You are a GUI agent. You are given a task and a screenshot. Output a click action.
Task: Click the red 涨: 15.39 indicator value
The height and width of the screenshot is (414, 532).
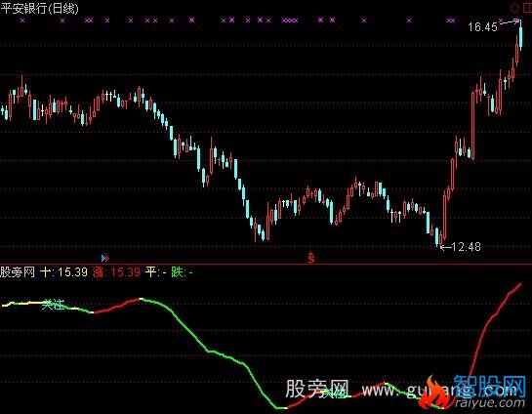click(x=116, y=272)
